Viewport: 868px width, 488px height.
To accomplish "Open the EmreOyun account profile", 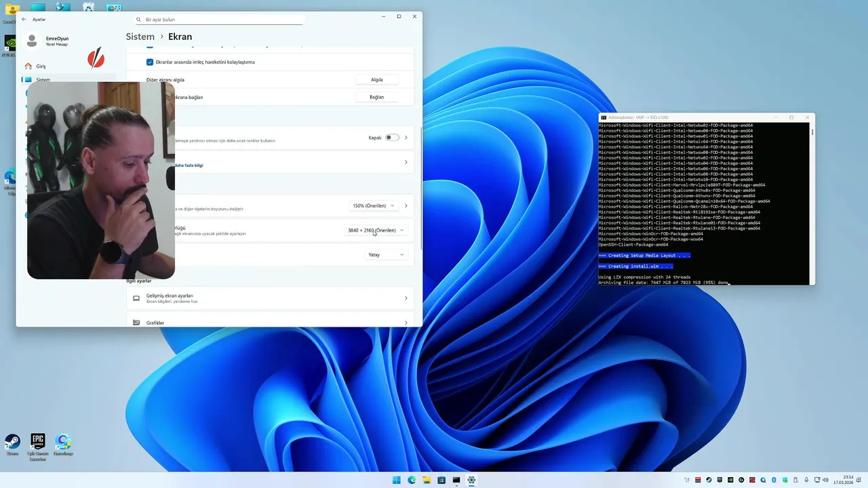I will tap(47, 41).
